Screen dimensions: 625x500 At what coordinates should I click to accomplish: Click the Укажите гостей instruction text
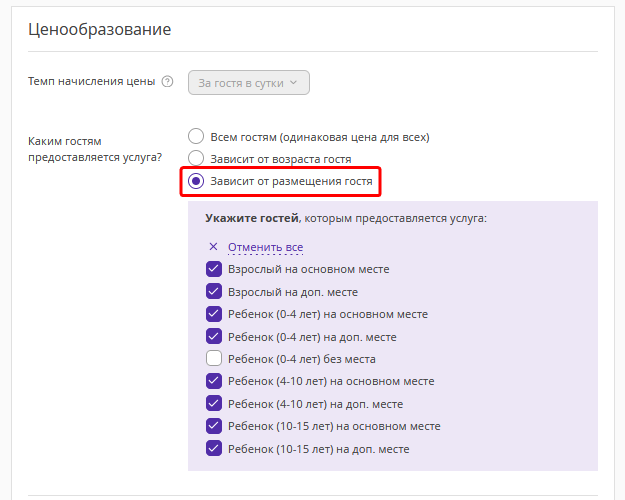346,218
